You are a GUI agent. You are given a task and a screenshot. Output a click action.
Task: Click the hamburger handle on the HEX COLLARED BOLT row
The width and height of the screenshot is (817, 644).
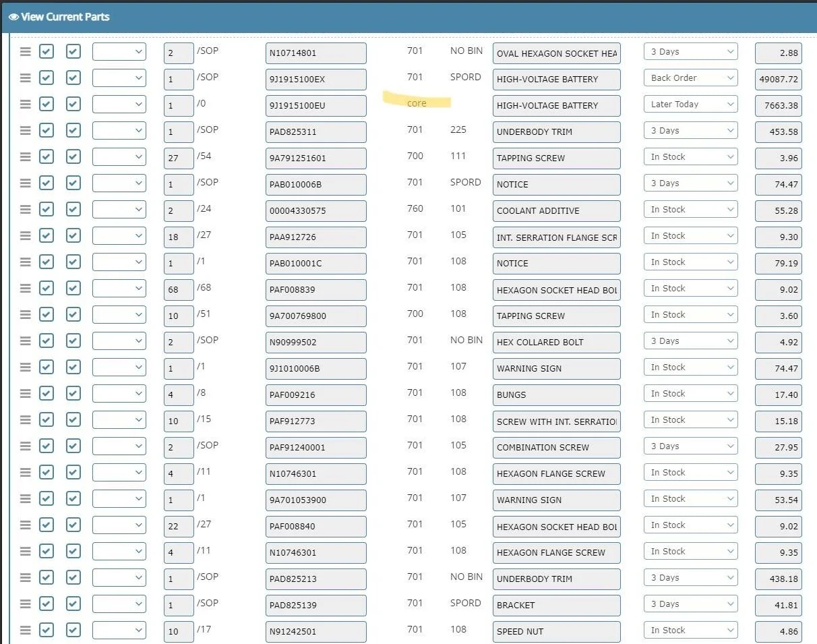click(x=26, y=341)
